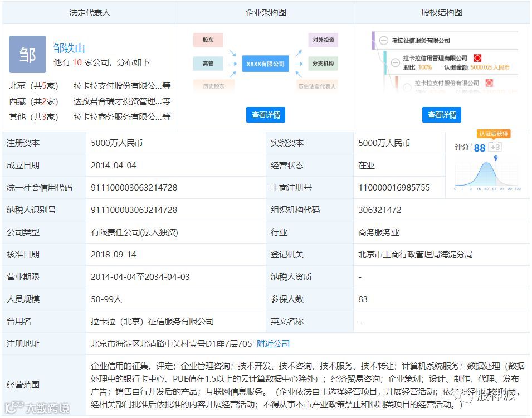Click the score distribution curve chart
The image size is (532, 418).
[x=487, y=175]
